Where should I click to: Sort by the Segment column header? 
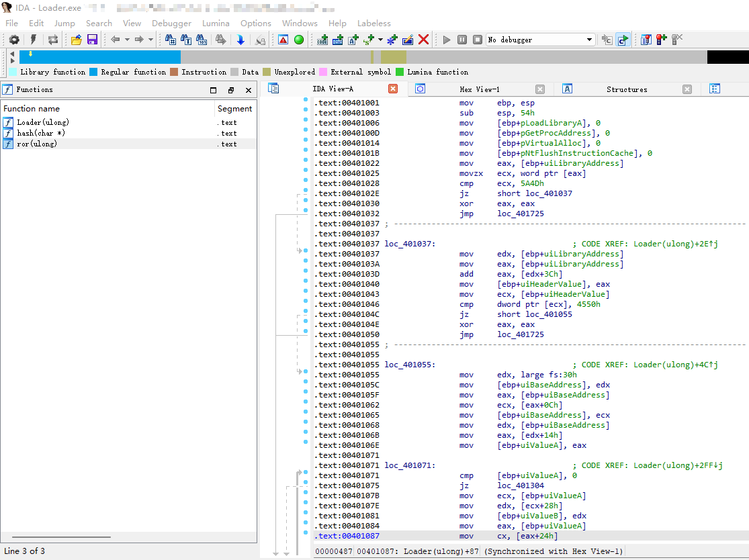[235, 108]
